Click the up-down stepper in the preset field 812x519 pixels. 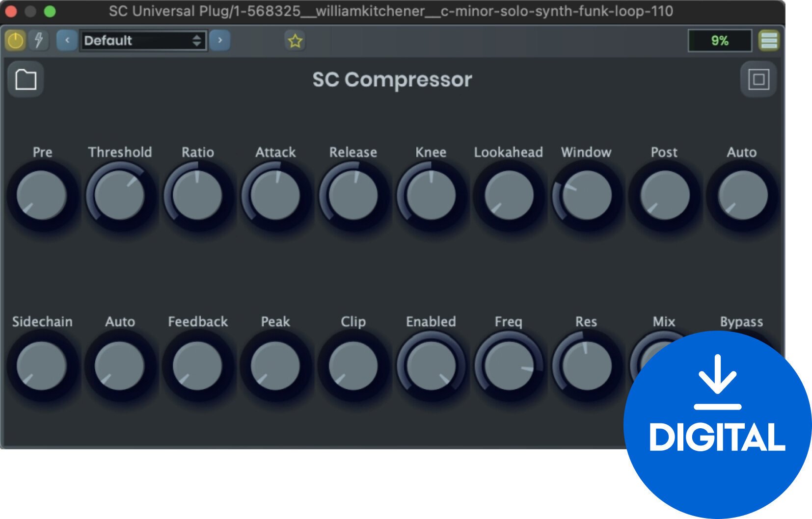(196, 41)
